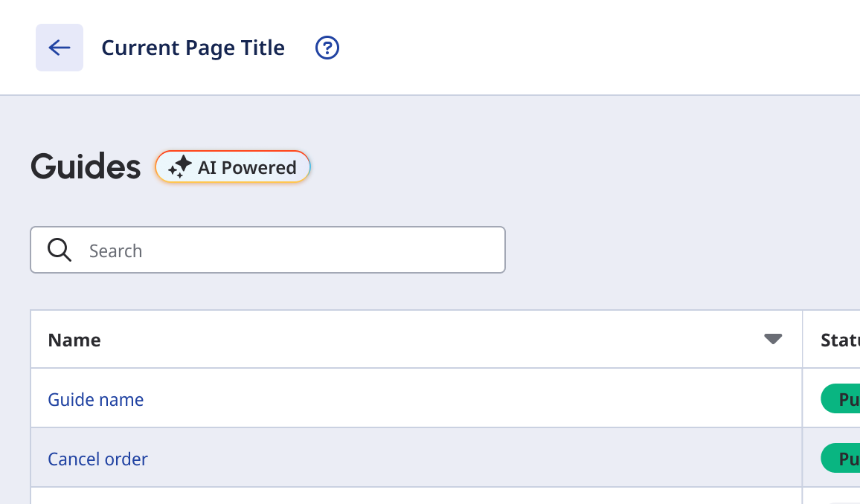Focus the Search input field

[290, 251]
